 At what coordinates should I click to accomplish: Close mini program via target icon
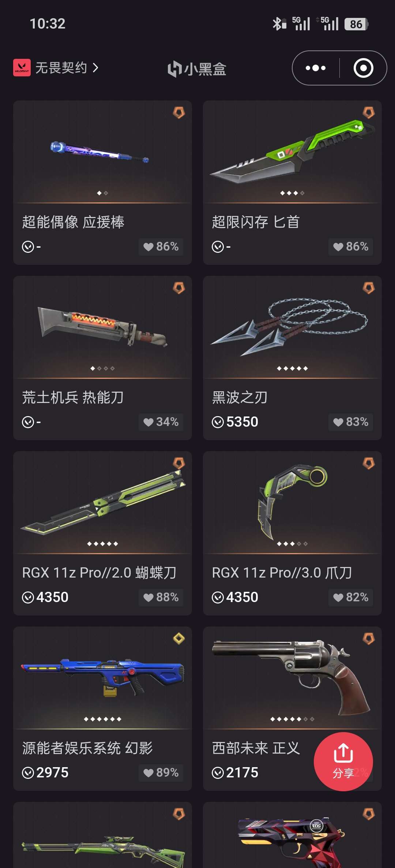[x=363, y=68]
